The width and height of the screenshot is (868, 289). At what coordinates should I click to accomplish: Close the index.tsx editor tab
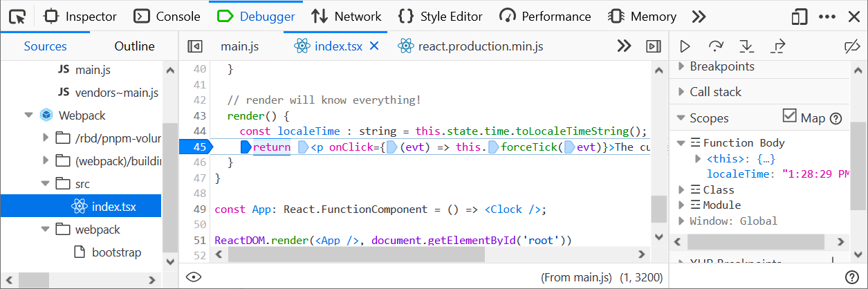point(374,46)
